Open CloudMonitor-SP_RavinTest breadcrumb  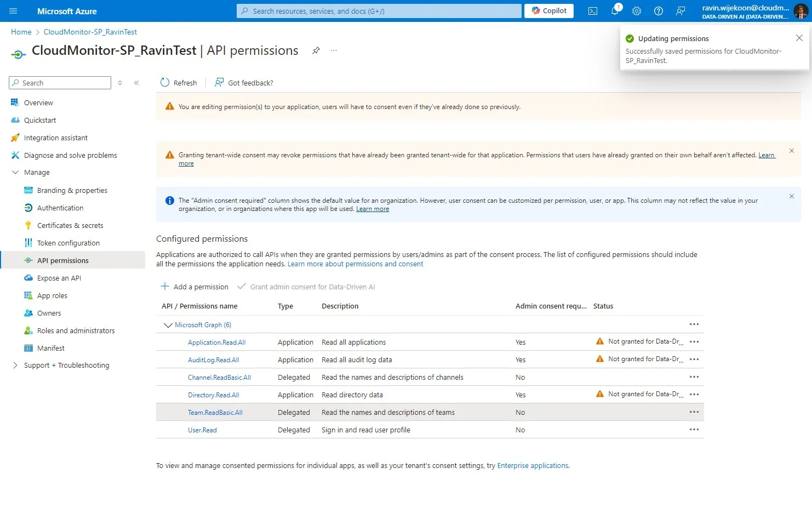point(90,32)
